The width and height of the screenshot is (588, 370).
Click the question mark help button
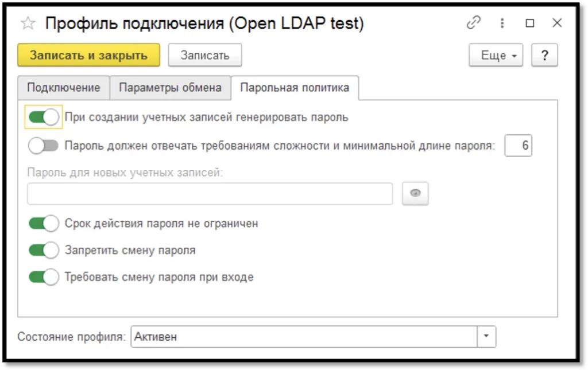coord(545,55)
